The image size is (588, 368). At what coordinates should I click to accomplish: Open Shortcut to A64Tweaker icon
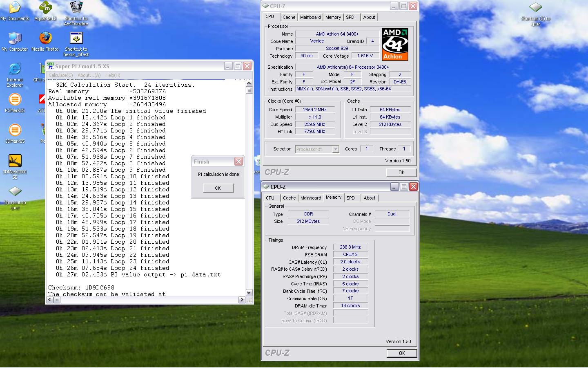click(76, 13)
